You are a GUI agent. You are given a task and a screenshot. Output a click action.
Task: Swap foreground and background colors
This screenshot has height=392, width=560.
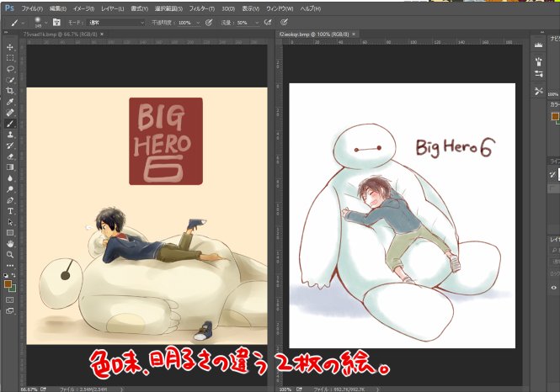tap(13, 275)
